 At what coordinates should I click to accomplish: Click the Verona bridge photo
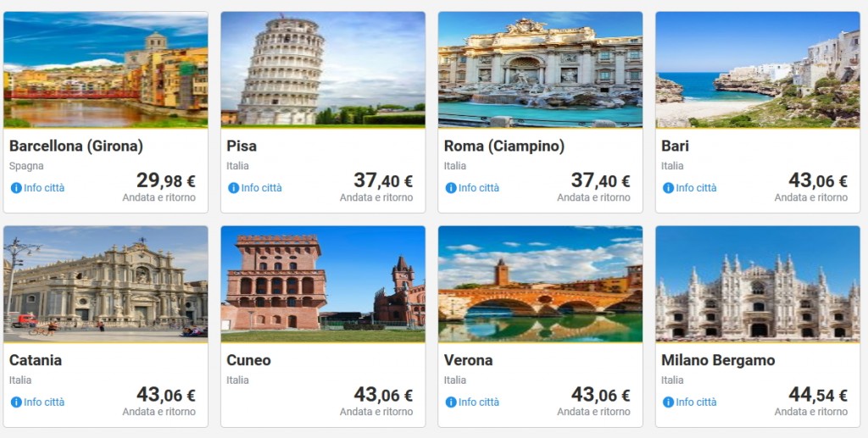(540, 283)
